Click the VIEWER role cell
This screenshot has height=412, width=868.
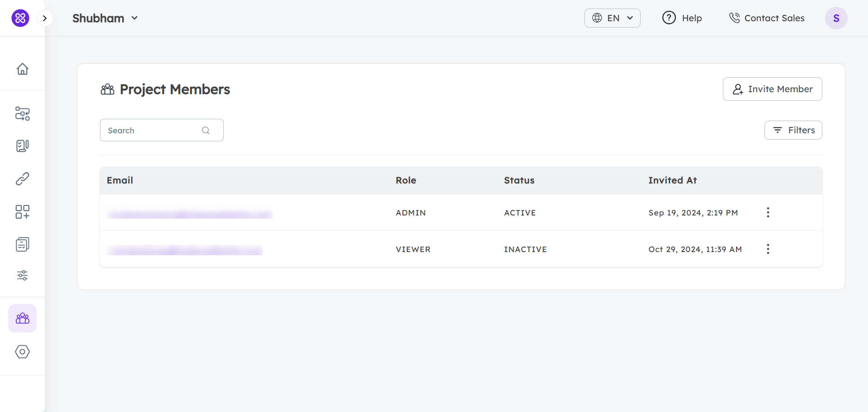[x=413, y=249]
